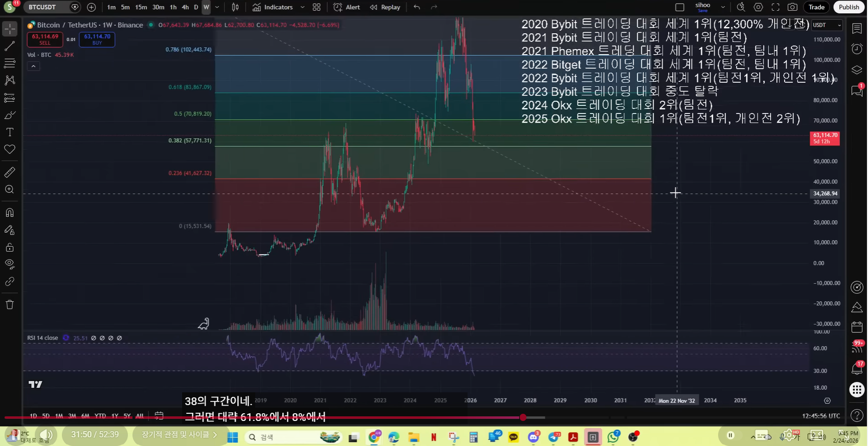Screen dimensions: 868x446
Task: Open chart settings hexagon gear icon
Action: (x=759, y=7)
